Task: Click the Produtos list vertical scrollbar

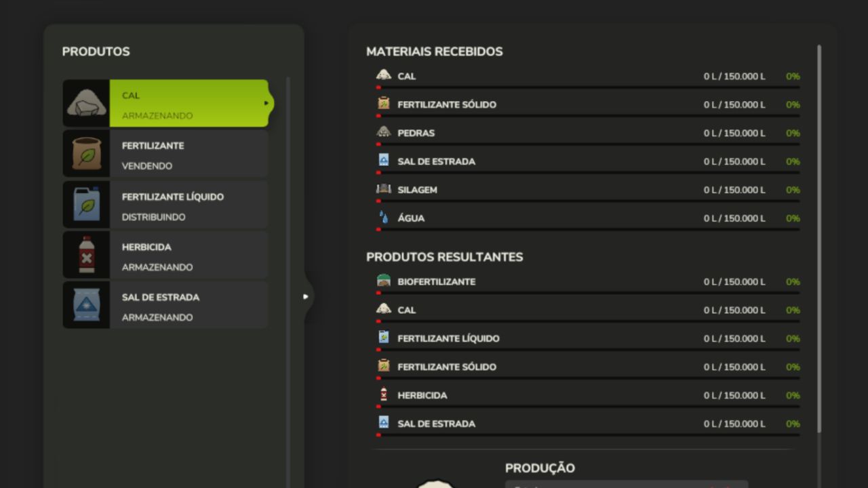Action: point(288,271)
